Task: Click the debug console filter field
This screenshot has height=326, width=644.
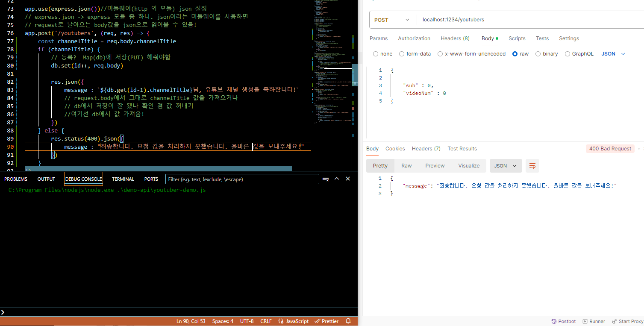Action: (242, 179)
